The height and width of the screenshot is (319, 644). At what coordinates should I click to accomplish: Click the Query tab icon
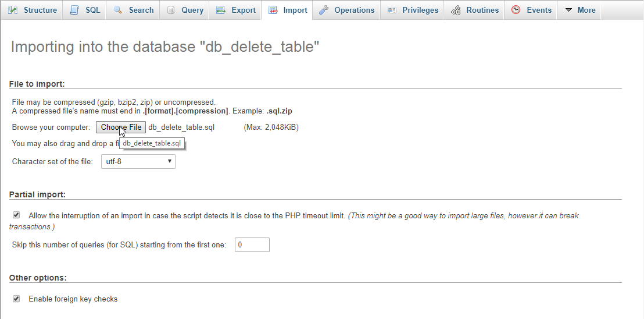click(171, 10)
